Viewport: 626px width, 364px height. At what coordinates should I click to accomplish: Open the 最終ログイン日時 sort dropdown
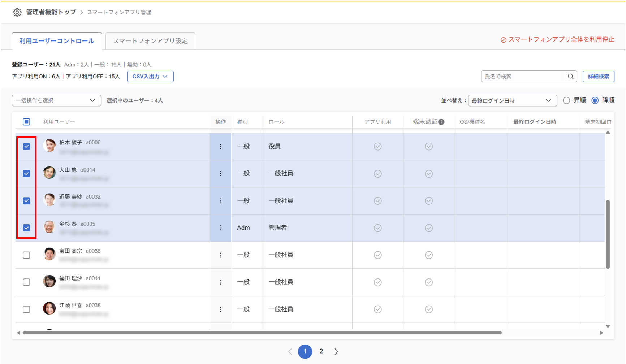(x=512, y=100)
